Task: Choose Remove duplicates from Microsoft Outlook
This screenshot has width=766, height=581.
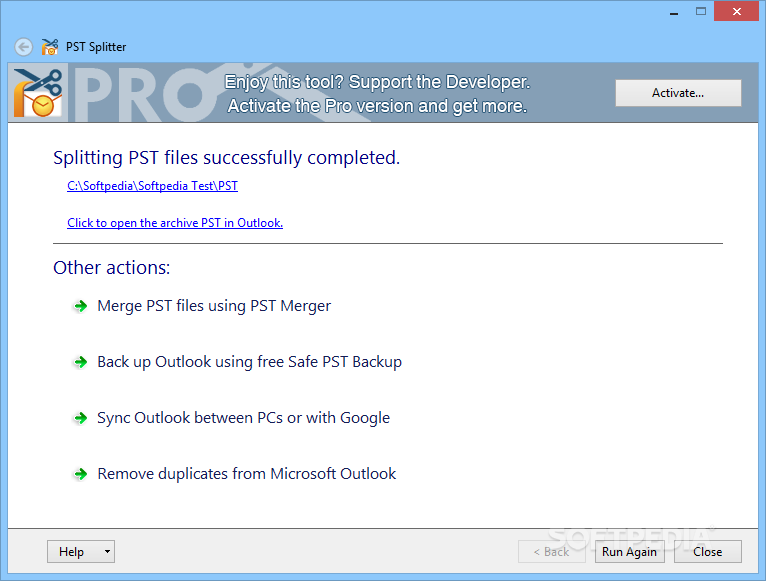Action: 246,474
